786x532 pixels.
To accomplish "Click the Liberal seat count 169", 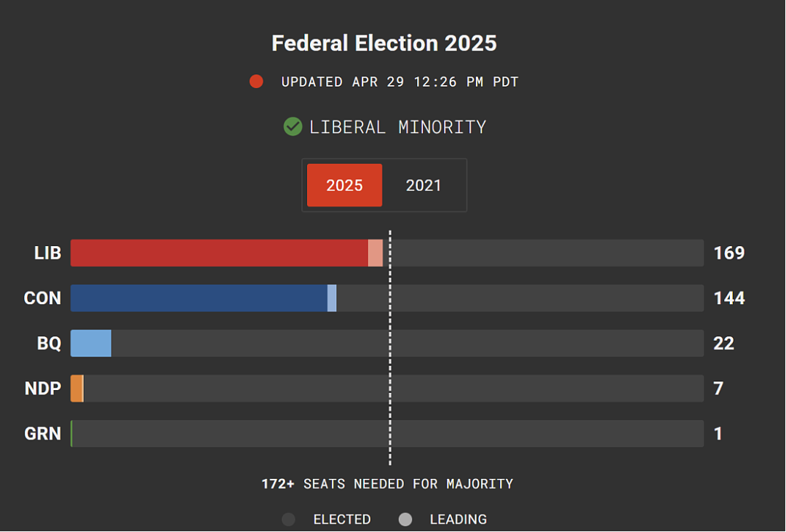I will click(729, 253).
